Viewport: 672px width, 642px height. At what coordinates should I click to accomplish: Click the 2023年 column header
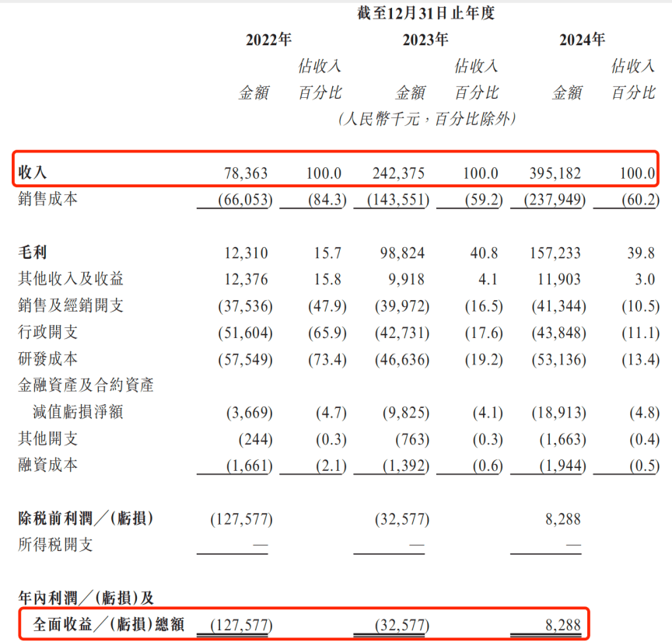click(x=425, y=40)
